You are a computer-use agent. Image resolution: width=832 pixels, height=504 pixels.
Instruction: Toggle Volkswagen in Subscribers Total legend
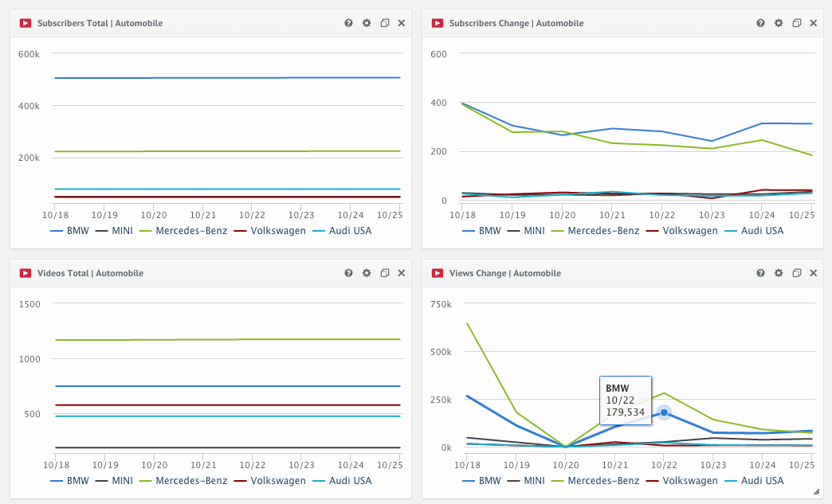pyautogui.click(x=270, y=231)
